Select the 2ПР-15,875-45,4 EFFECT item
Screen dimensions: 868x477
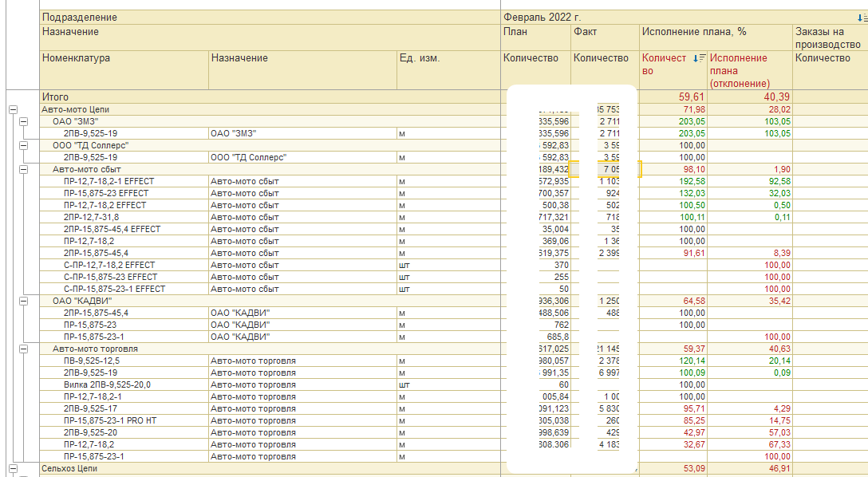click(112, 229)
